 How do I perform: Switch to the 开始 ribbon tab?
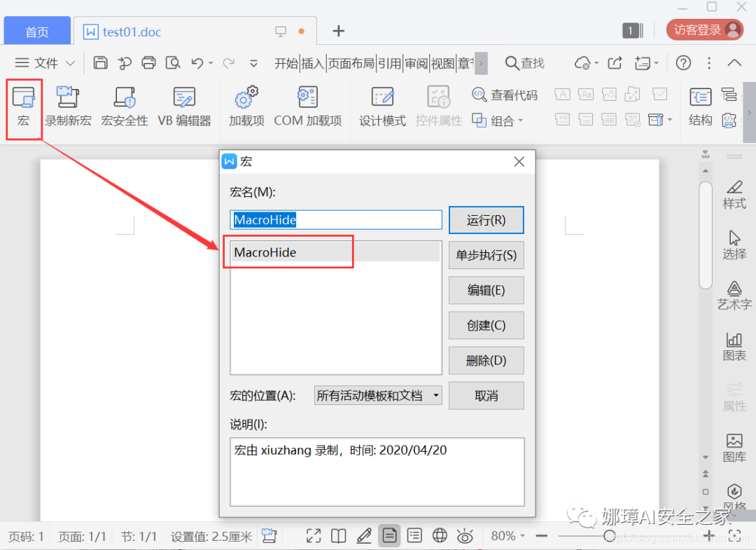(286, 63)
